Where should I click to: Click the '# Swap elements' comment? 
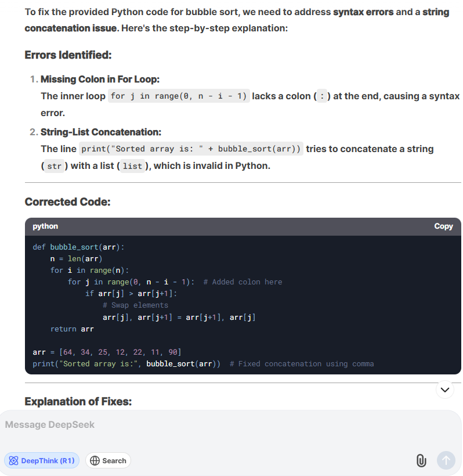point(135,305)
